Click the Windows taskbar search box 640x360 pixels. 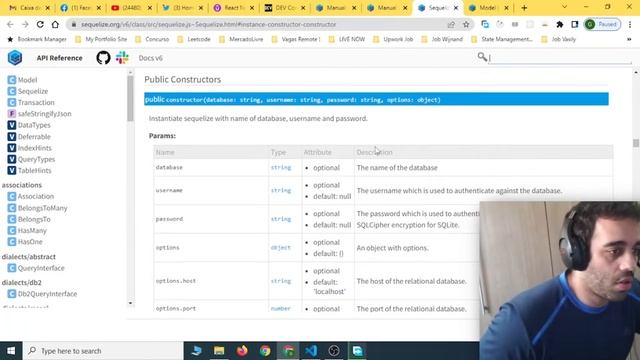tap(103, 351)
